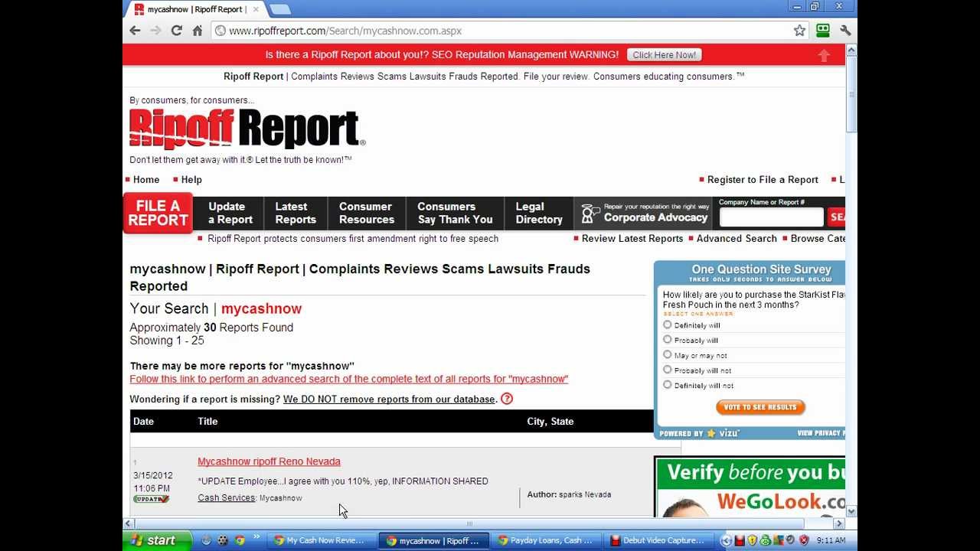Click the 'City, State' column header
Screen dimensions: 980x551
[550, 422]
